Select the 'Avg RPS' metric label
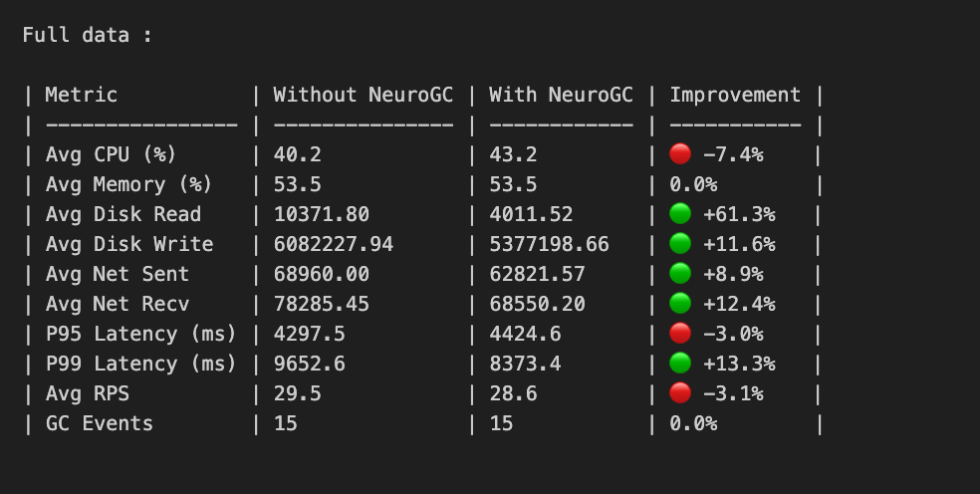The width and height of the screenshot is (980, 494). coord(88,394)
